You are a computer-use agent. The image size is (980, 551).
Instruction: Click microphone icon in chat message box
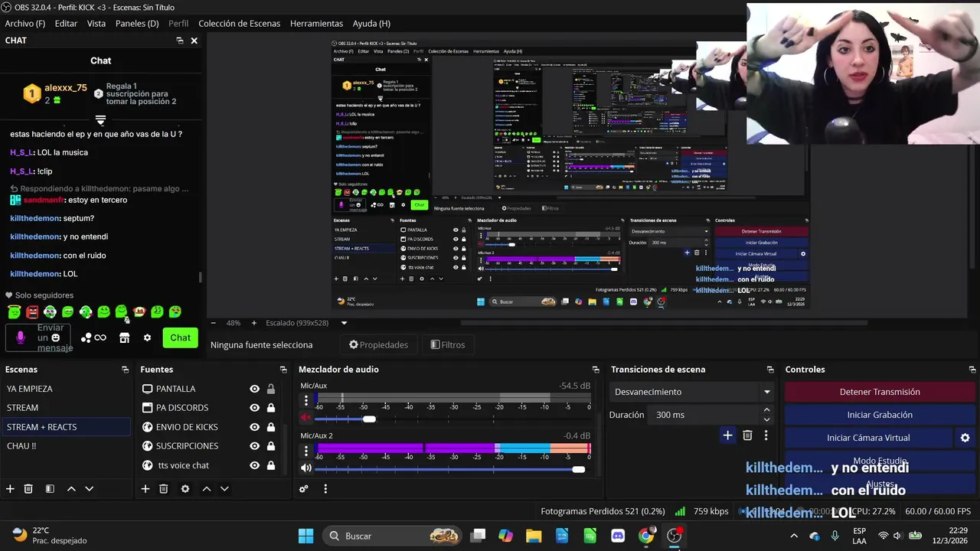tap(21, 337)
